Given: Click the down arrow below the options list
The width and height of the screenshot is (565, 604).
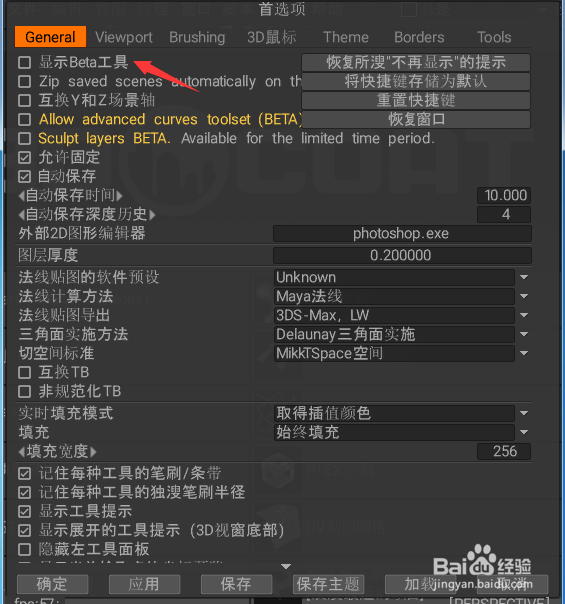Looking at the screenshot, I should pyautogui.click(x=286, y=567).
